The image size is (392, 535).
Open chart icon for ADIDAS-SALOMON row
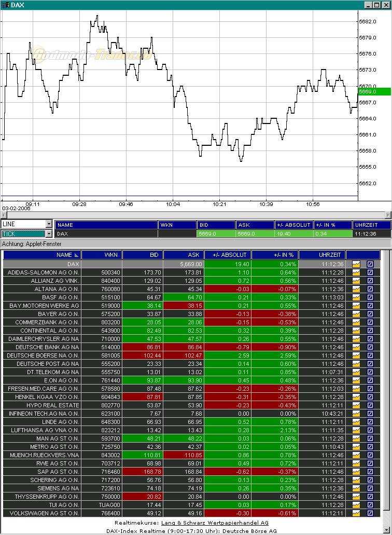pos(356,272)
